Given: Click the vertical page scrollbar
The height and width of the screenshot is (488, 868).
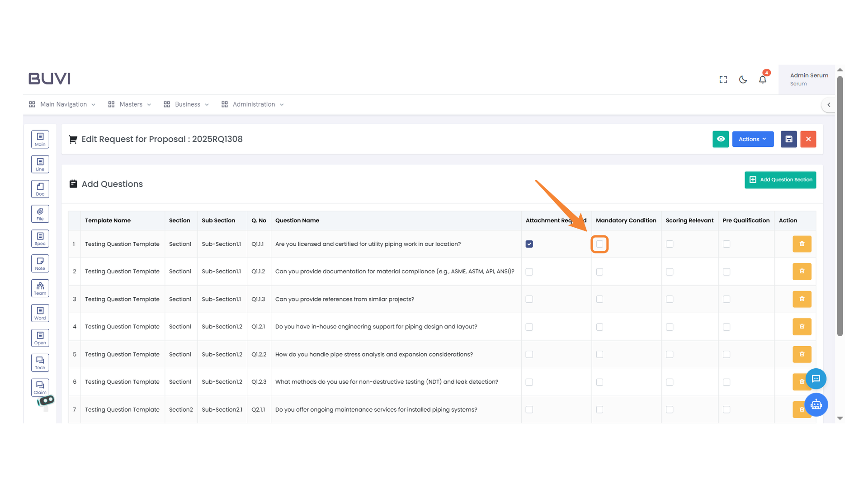Looking at the screenshot, I should point(840,206).
